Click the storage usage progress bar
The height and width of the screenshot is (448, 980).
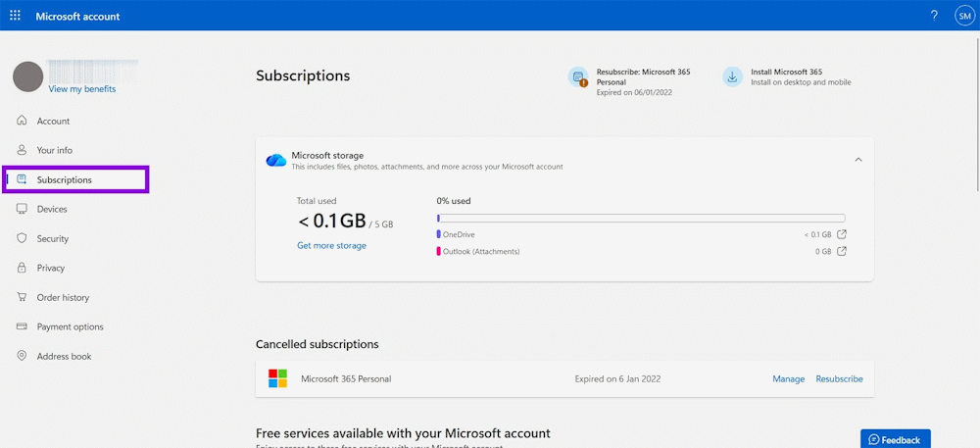(x=641, y=218)
